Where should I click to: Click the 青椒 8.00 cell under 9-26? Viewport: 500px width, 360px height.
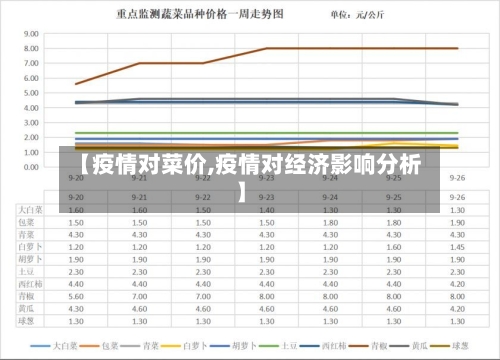click(457, 296)
